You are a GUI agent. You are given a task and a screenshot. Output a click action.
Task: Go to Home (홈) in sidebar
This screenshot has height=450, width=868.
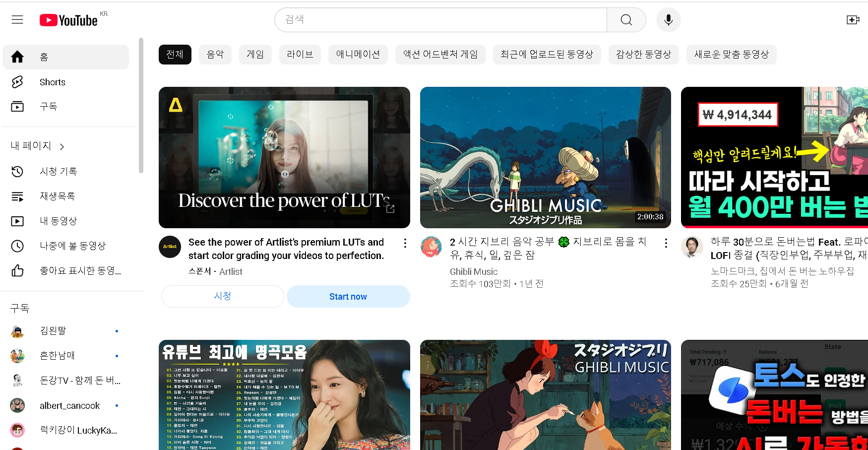[66, 57]
